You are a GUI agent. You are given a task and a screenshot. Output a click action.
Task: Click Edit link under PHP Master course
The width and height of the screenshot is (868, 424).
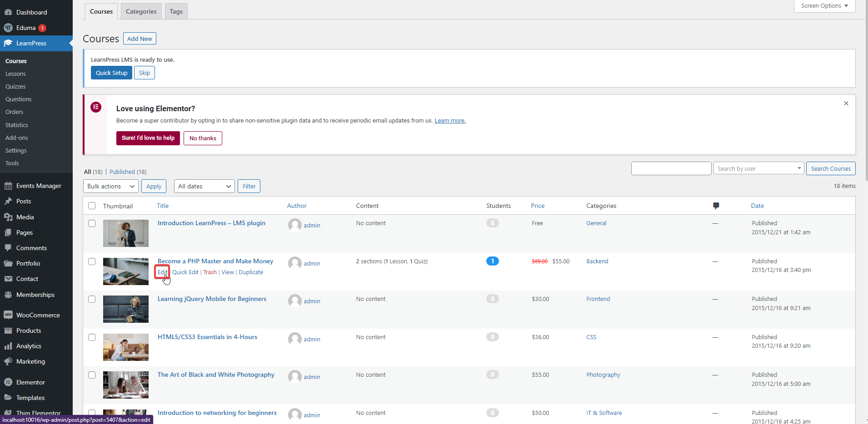coord(162,272)
